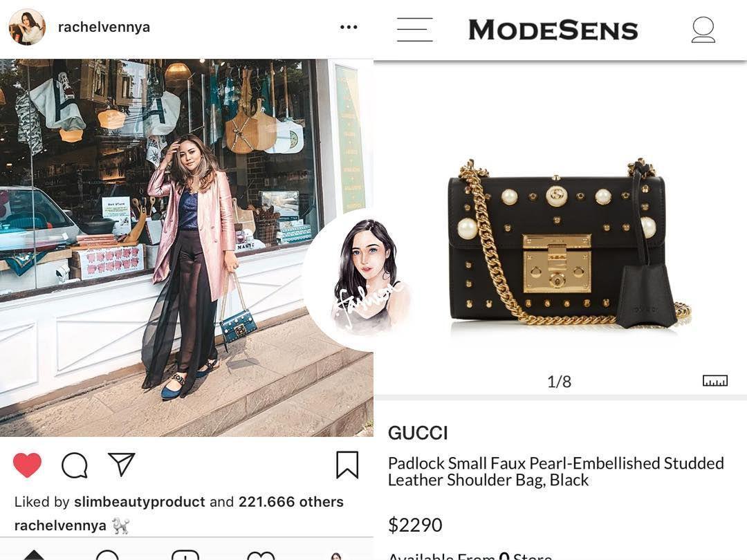Tap the 1/8 image counter
This screenshot has width=747, height=560.
pyautogui.click(x=560, y=382)
